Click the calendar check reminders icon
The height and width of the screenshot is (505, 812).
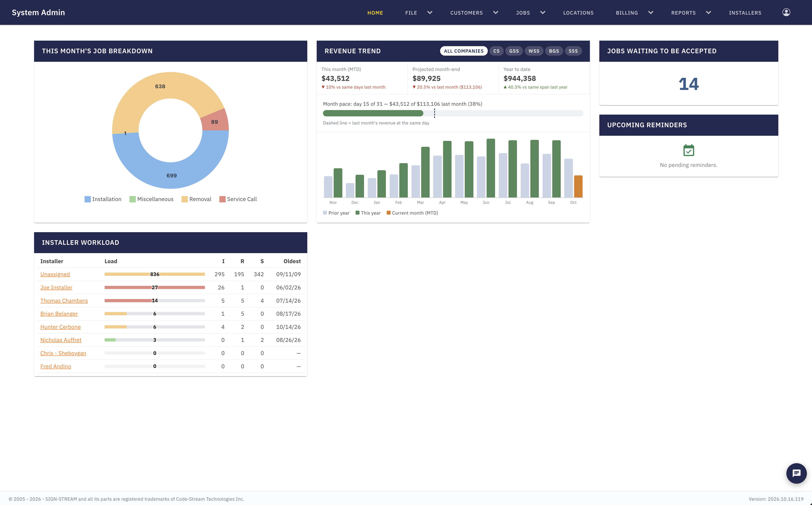(x=689, y=150)
